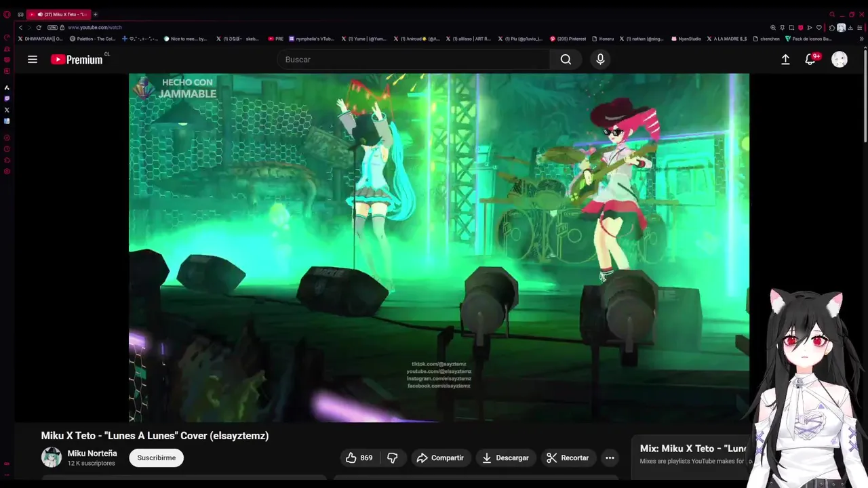
Task: Open Opera main menu logo
Action: tap(7, 14)
